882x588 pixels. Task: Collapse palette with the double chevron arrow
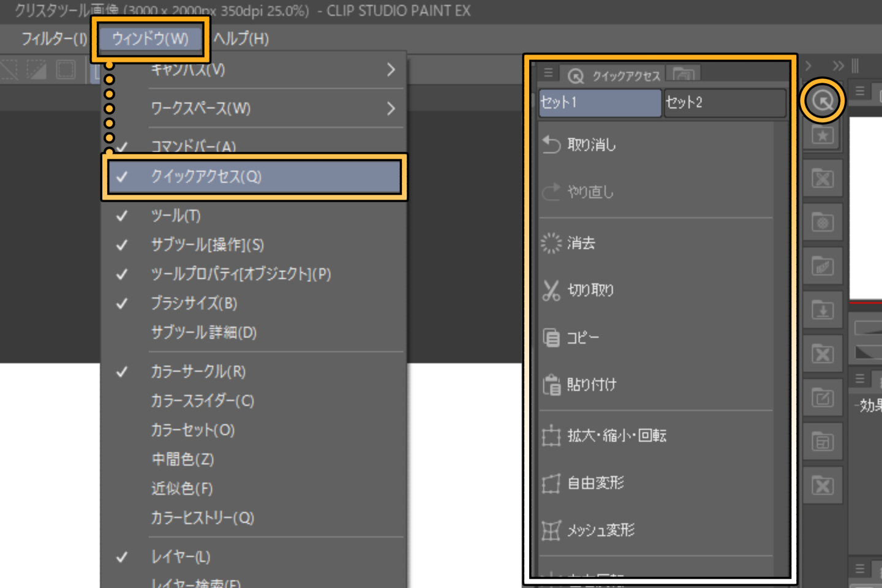click(838, 66)
